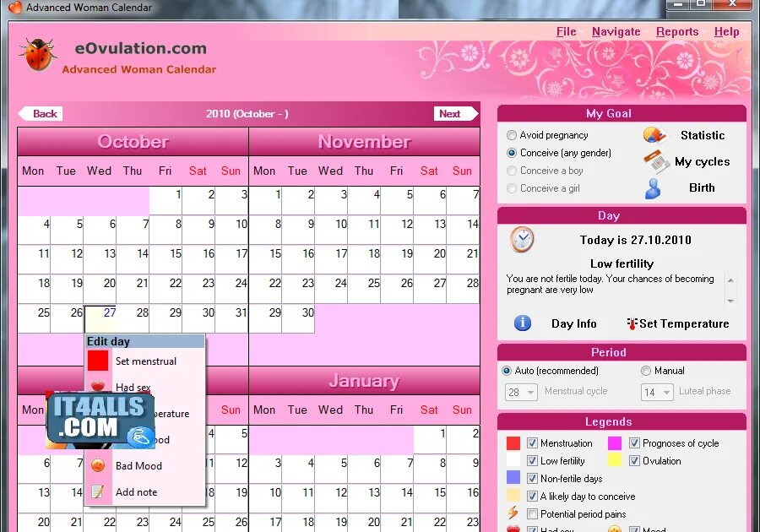Go Back to previous months
The height and width of the screenshot is (532, 760).
click(x=41, y=114)
